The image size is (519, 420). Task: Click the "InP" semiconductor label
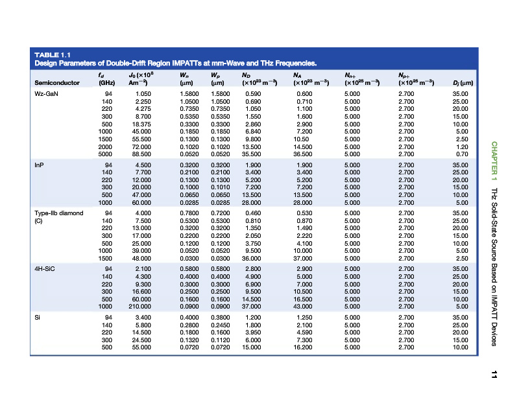coord(39,165)
